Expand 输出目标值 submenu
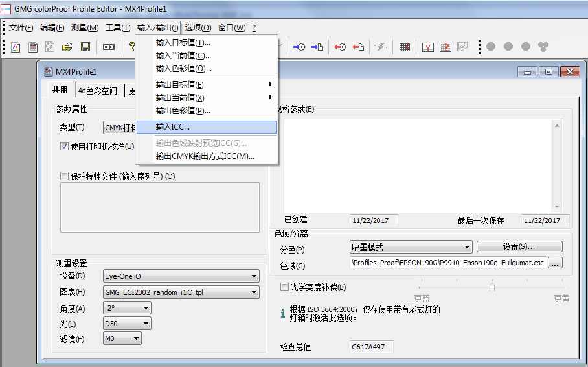This screenshot has width=588, height=367. pyautogui.click(x=207, y=85)
